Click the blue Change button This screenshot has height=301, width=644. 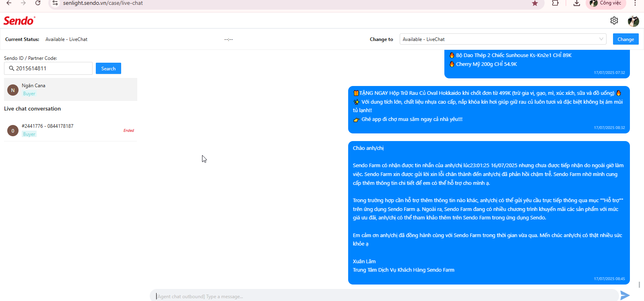point(625,39)
